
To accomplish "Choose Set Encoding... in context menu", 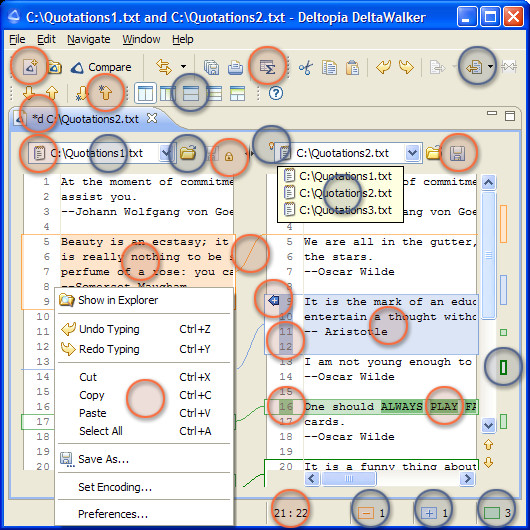I will [144, 487].
